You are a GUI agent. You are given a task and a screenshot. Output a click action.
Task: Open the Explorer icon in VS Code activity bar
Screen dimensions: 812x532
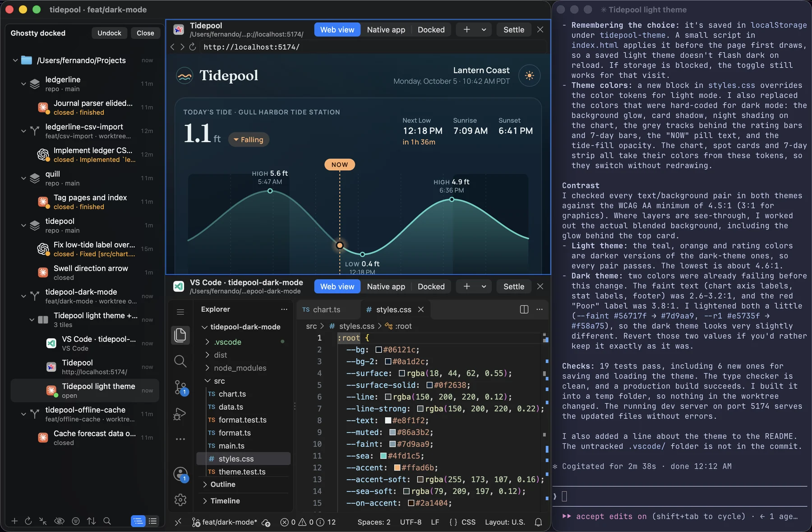click(180, 335)
